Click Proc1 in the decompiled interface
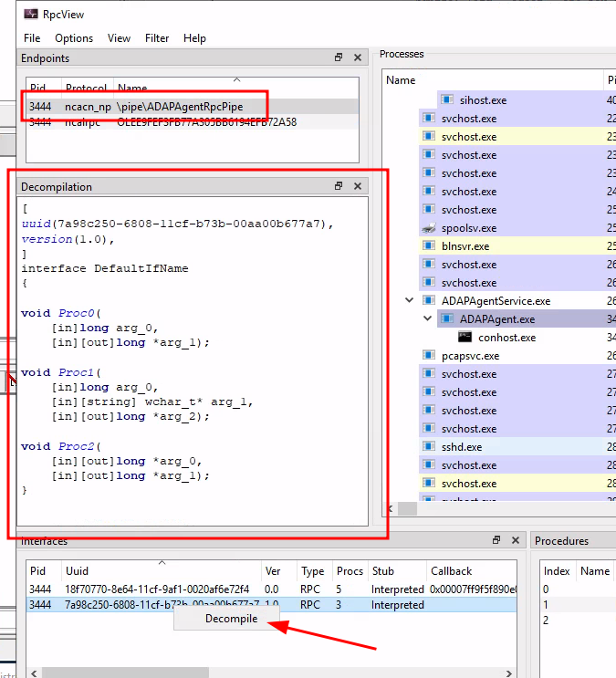616x678 pixels. [76, 372]
